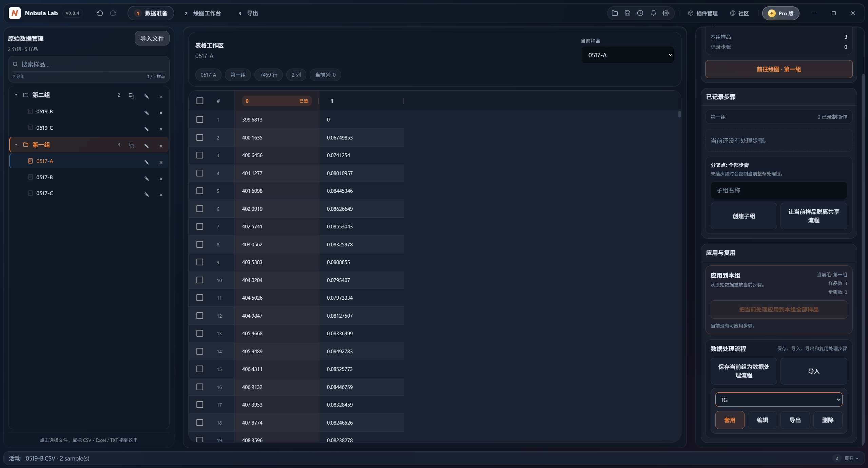Click rename pencil icon for 0517-B

147,179
